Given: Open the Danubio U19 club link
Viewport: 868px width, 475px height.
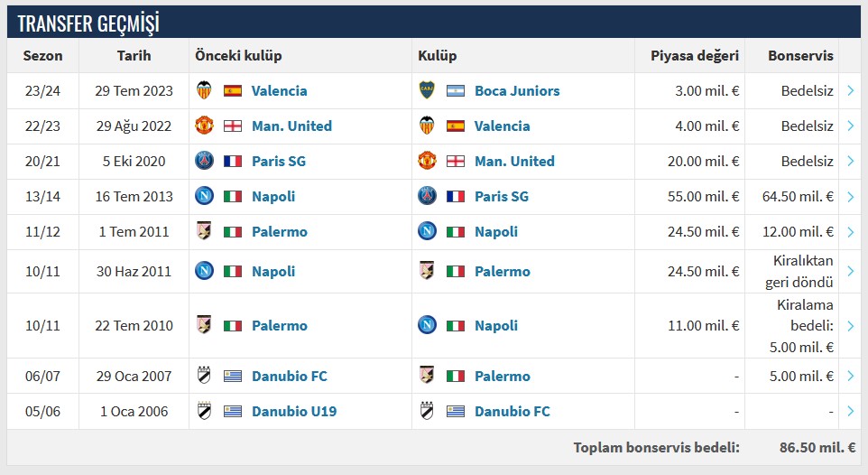Looking at the screenshot, I should [x=294, y=411].
